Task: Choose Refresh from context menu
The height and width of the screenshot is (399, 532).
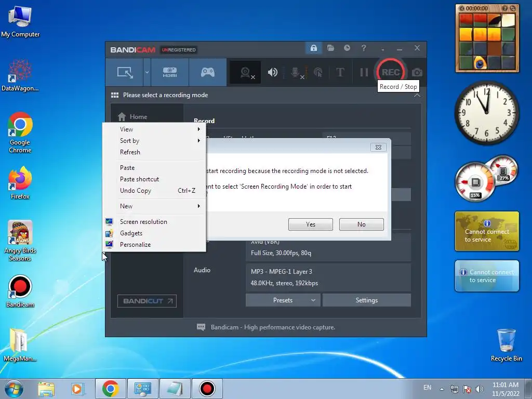Action: point(154,152)
